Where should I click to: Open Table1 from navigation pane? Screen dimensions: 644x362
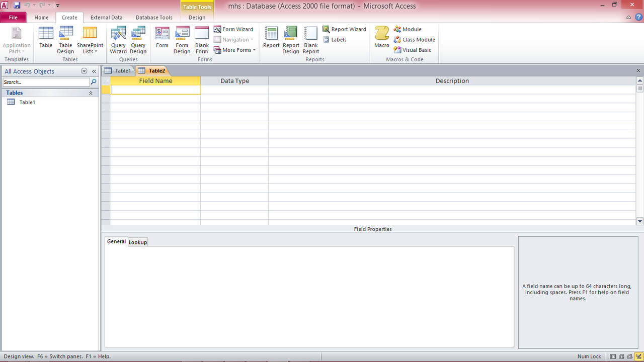(27, 102)
